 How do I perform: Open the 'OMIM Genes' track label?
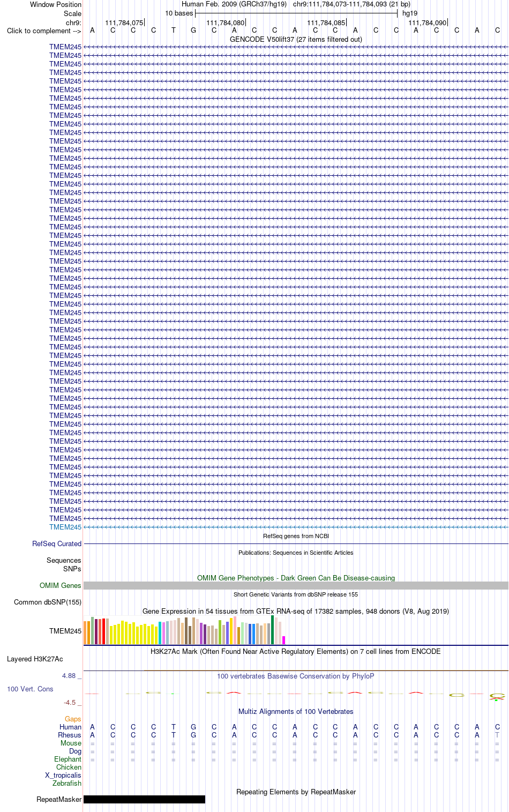point(61,585)
